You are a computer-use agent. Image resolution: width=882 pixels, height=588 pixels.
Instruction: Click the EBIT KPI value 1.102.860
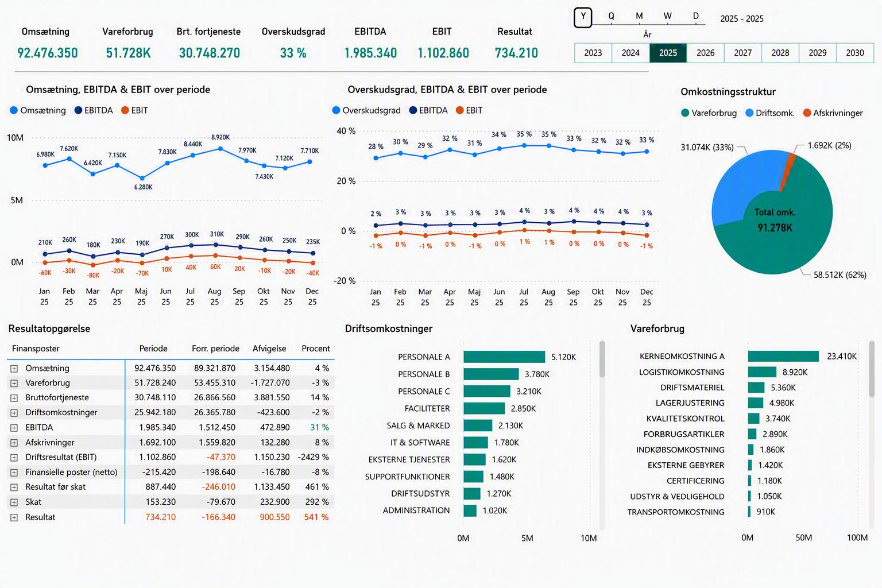443,53
